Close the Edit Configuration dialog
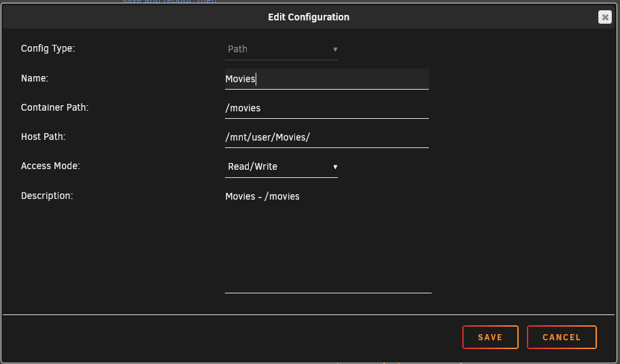 pyautogui.click(x=604, y=17)
